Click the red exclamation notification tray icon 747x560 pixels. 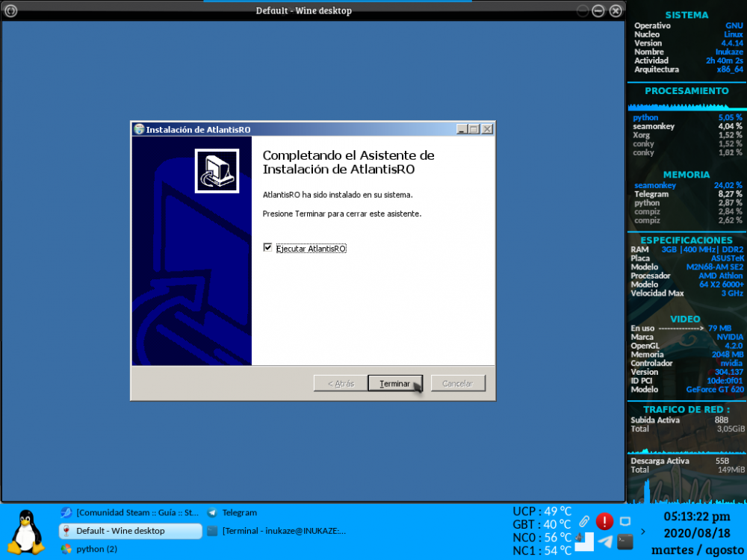coord(604,521)
